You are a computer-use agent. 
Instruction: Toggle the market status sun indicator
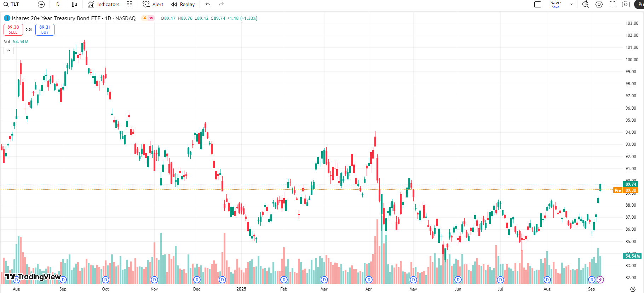pyautogui.click(x=144, y=18)
